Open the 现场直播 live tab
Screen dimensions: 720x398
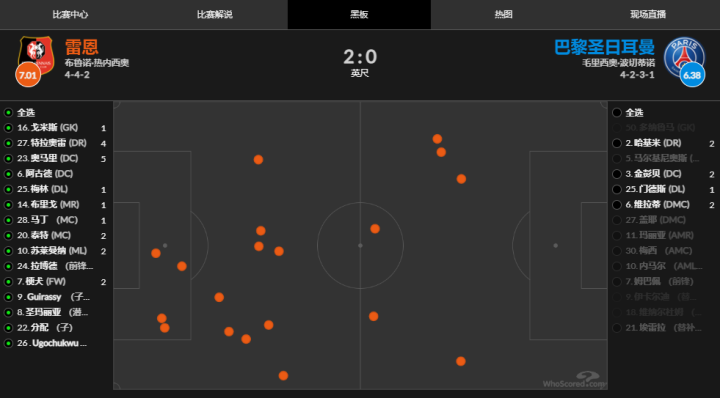click(648, 15)
